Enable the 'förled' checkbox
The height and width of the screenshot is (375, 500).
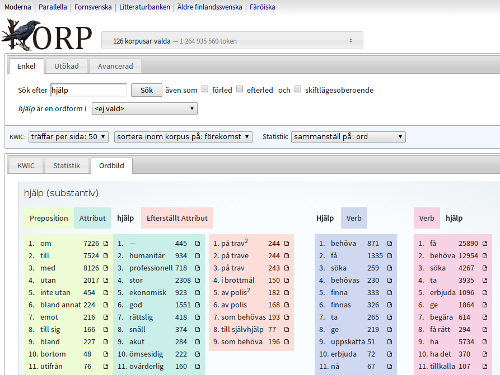click(x=205, y=89)
